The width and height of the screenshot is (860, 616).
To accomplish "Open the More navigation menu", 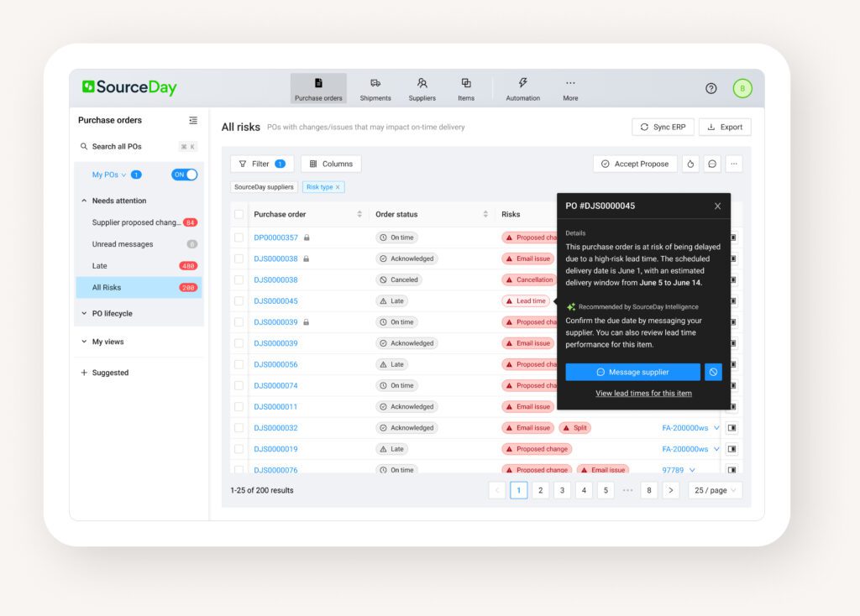I will point(570,89).
